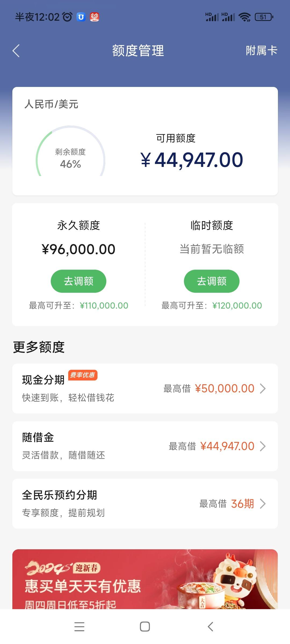The height and width of the screenshot is (644, 290).
Task: Tap the red app notification icon
Action: (x=94, y=17)
